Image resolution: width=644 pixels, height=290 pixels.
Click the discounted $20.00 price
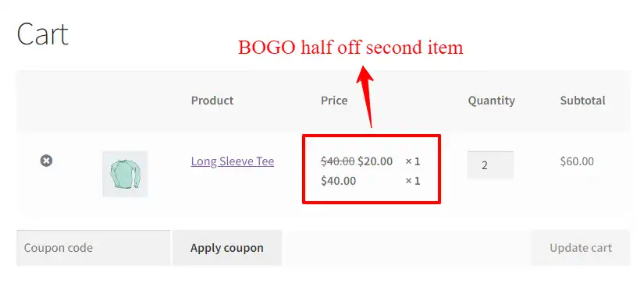pyautogui.click(x=375, y=161)
